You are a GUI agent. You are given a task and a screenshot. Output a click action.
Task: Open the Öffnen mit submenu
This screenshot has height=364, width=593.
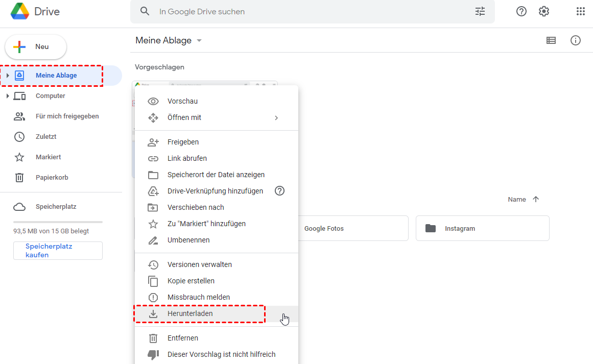click(184, 117)
